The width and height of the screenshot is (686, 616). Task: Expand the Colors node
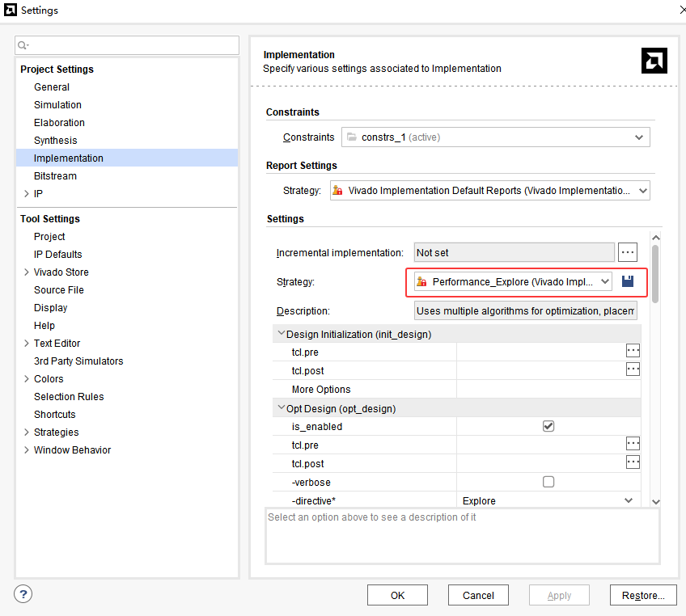(x=27, y=378)
